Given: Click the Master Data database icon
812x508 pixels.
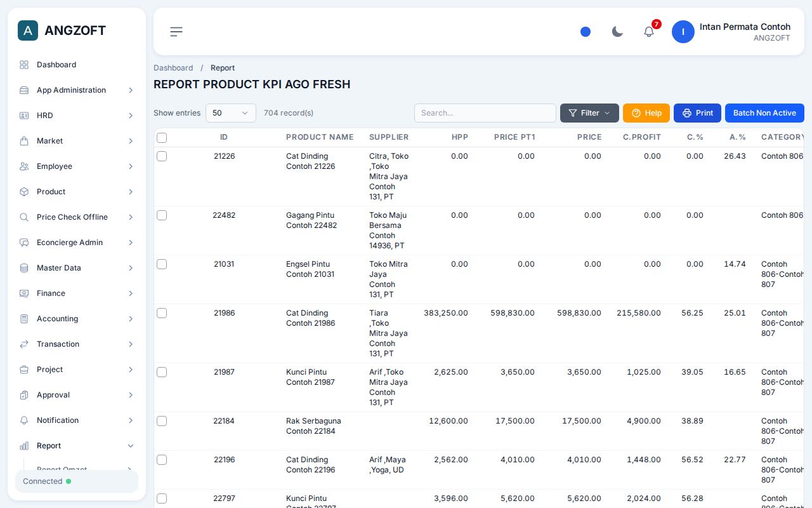Looking at the screenshot, I should tap(24, 268).
